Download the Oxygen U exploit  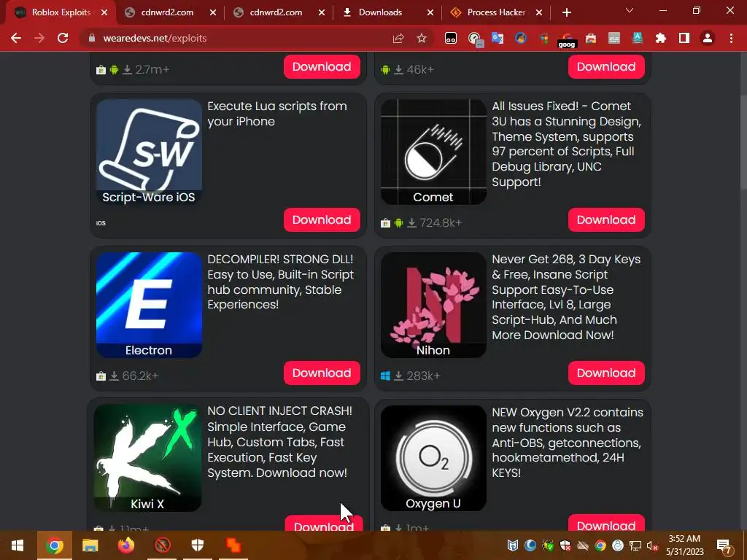click(606, 523)
